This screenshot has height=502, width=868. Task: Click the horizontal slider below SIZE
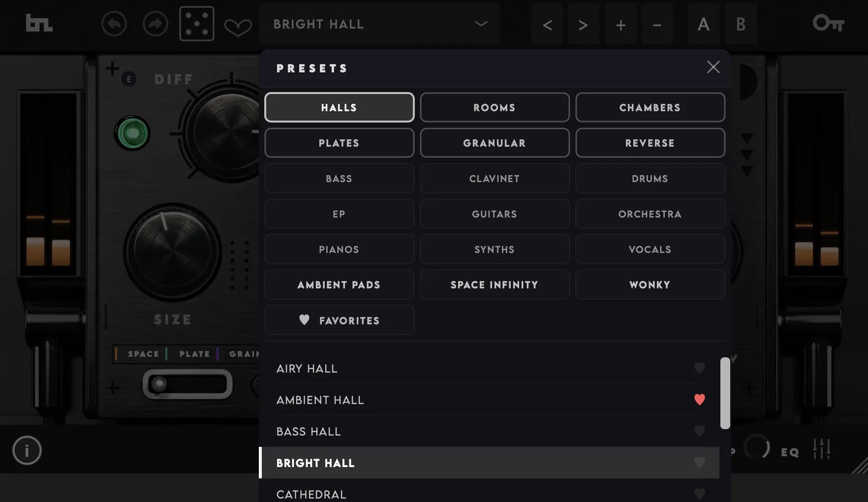[187, 384]
